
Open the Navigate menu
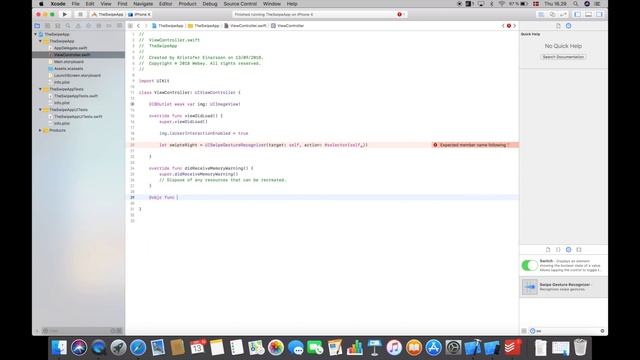[x=143, y=4]
